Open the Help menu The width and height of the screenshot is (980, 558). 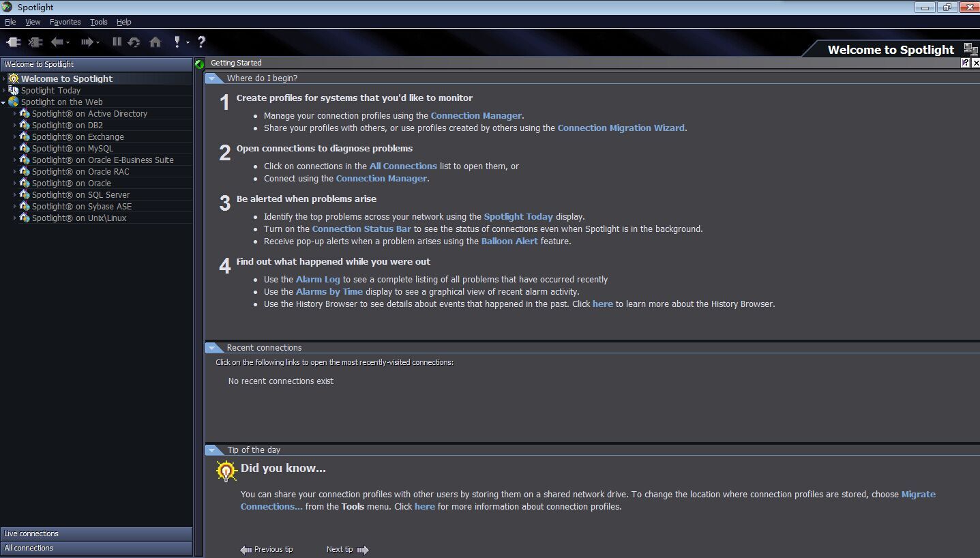(124, 22)
